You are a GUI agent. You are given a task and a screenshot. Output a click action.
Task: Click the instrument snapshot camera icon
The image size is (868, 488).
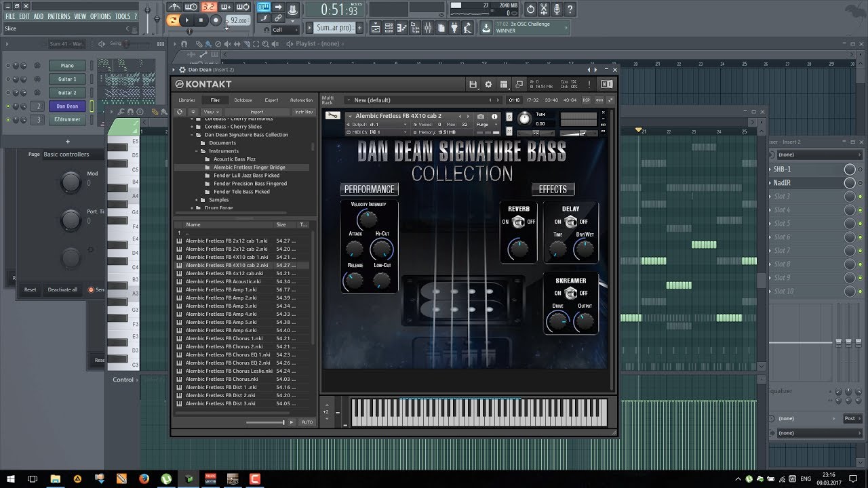click(x=481, y=117)
